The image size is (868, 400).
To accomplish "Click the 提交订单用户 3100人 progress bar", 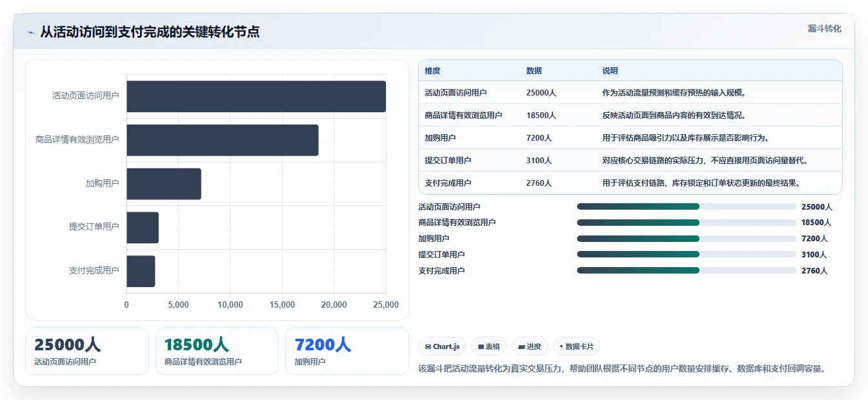I will tap(687, 254).
